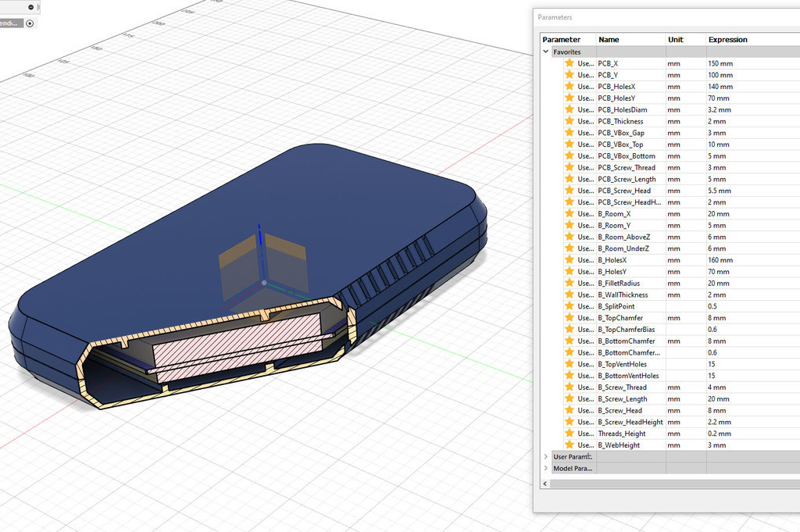800x532 pixels.
Task: Expand the User Parameters section
Action: coord(545,456)
